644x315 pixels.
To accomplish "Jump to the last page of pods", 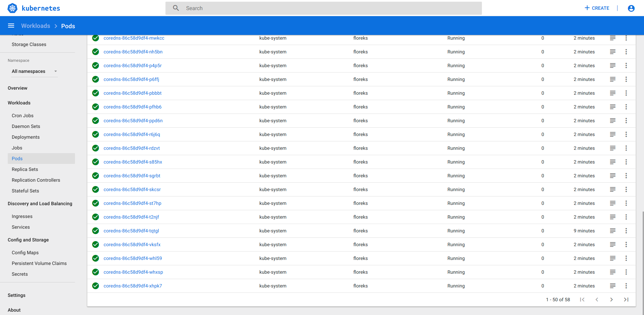I will pos(626,299).
